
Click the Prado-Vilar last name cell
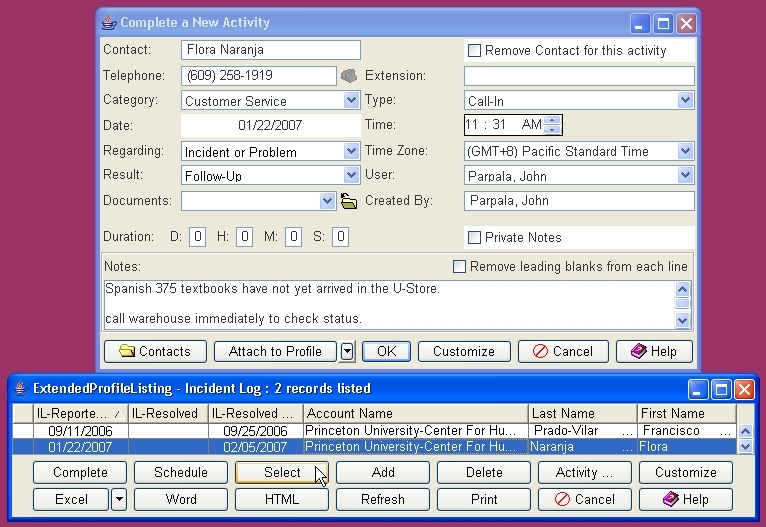[x=583, y=431]
